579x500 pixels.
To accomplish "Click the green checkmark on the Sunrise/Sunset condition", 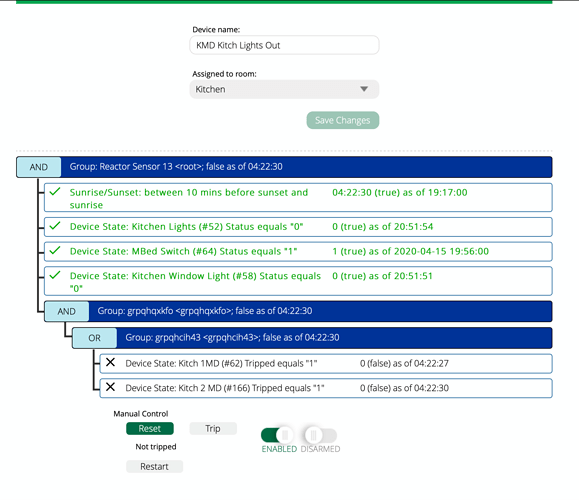I will click(x=55, y=192).
